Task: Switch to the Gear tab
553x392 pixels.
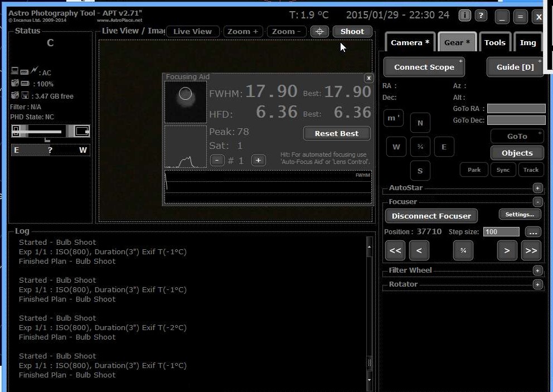Action: coord(457,43)
